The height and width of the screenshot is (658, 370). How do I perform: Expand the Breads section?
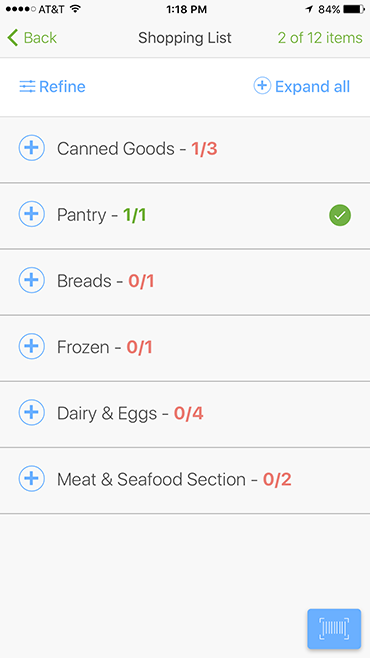click(x=31, y=280)
